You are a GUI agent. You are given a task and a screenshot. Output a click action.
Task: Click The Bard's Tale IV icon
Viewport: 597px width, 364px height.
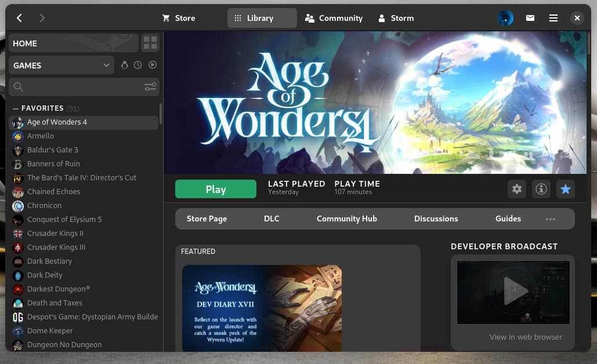(18, 178)
